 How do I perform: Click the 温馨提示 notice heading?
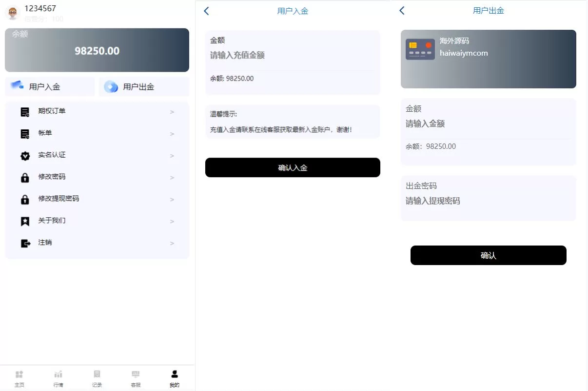[x=223, y=114]
